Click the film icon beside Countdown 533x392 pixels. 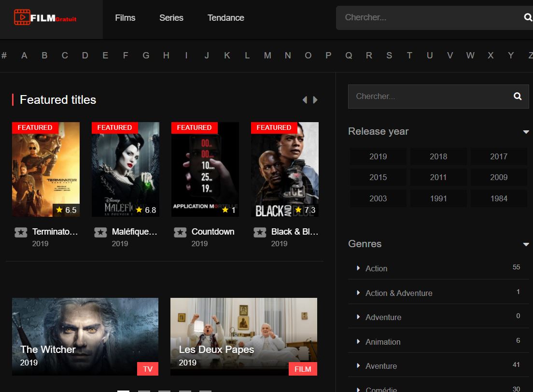click(180, 232)
